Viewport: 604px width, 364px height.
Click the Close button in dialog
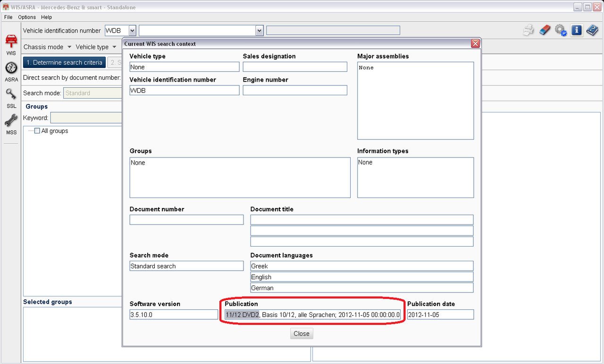tap(302, 333)
